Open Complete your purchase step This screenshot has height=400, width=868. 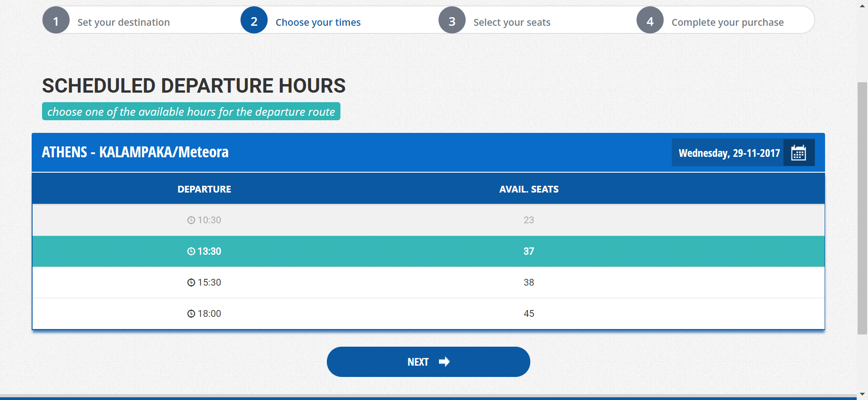[727, 22]
